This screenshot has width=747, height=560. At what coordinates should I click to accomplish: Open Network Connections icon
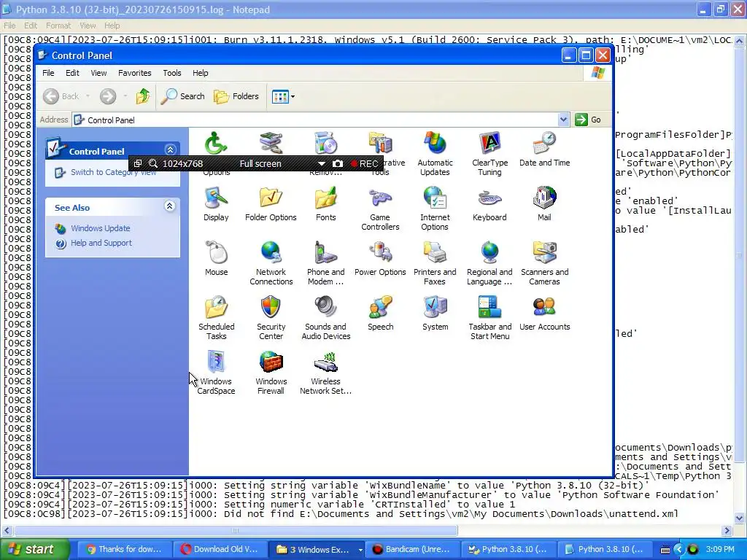click(x=271, y=262)
